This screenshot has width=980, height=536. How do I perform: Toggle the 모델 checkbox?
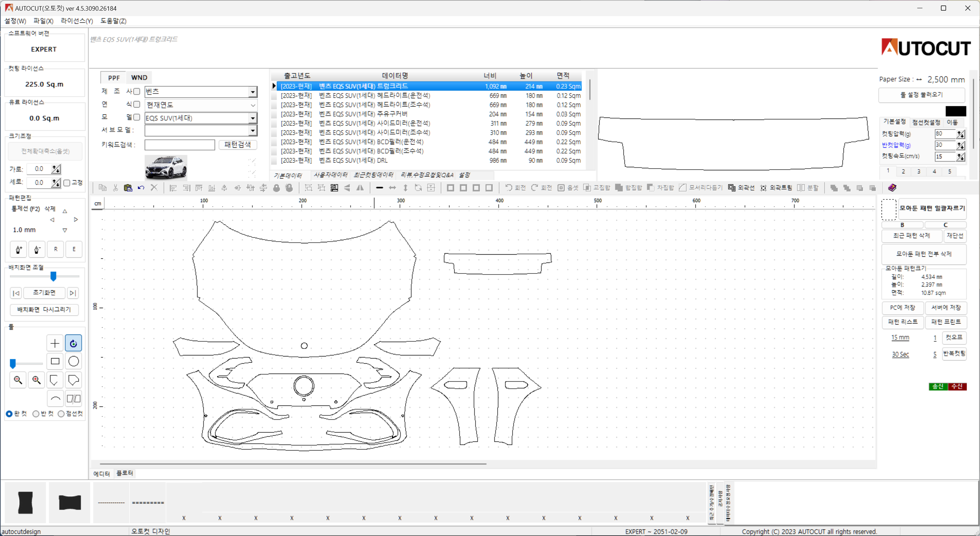136,117
